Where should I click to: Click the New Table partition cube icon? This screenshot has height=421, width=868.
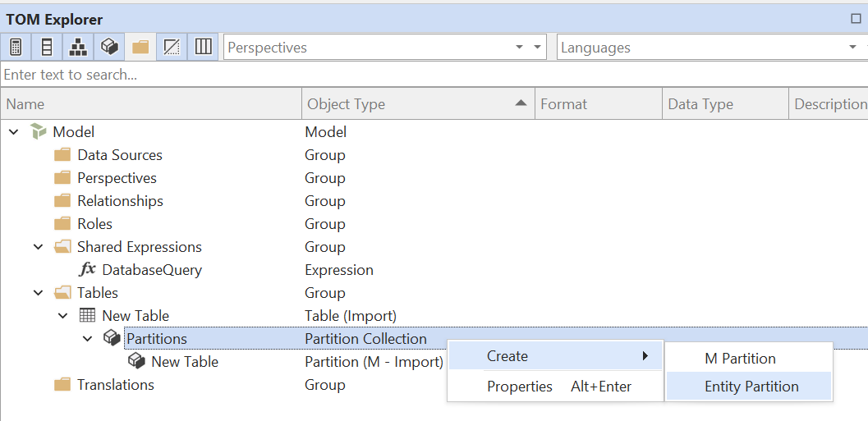coord(136,362)
